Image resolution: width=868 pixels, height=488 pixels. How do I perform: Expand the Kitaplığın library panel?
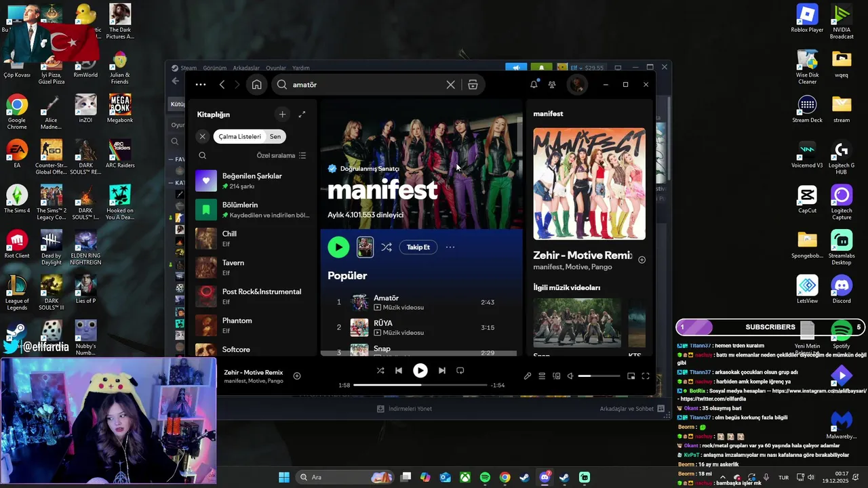[x=302, y=115]
